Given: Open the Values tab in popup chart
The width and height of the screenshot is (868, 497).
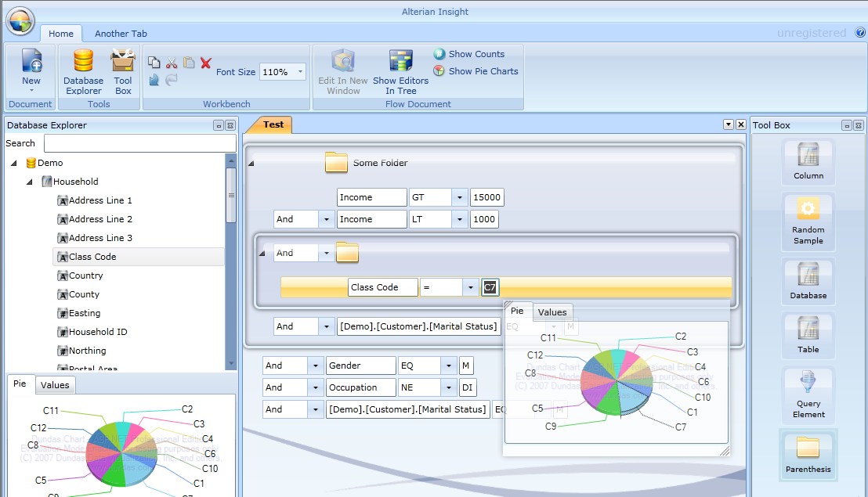Looking at the screenshot, I should pyautogui.click(x=552, y=312).
